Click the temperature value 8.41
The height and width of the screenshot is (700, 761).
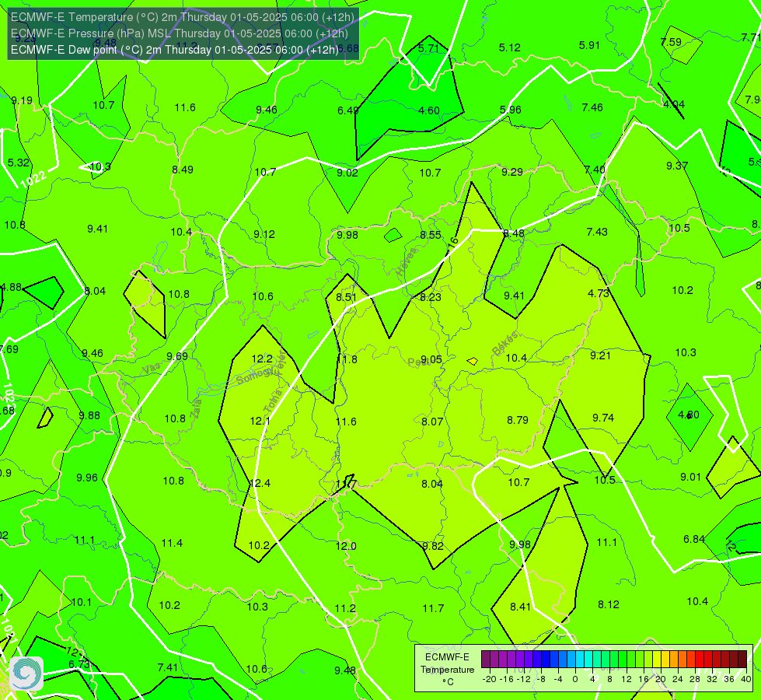click(520, 607)
